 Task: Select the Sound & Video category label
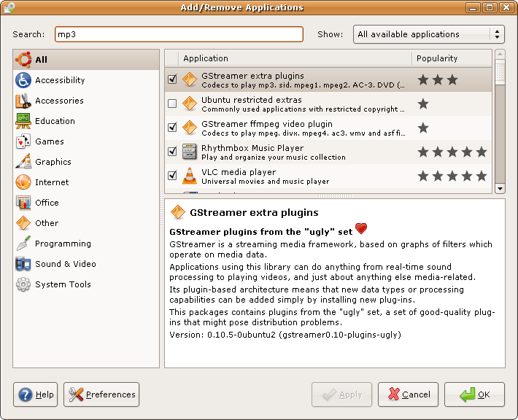tap(66, 264)
